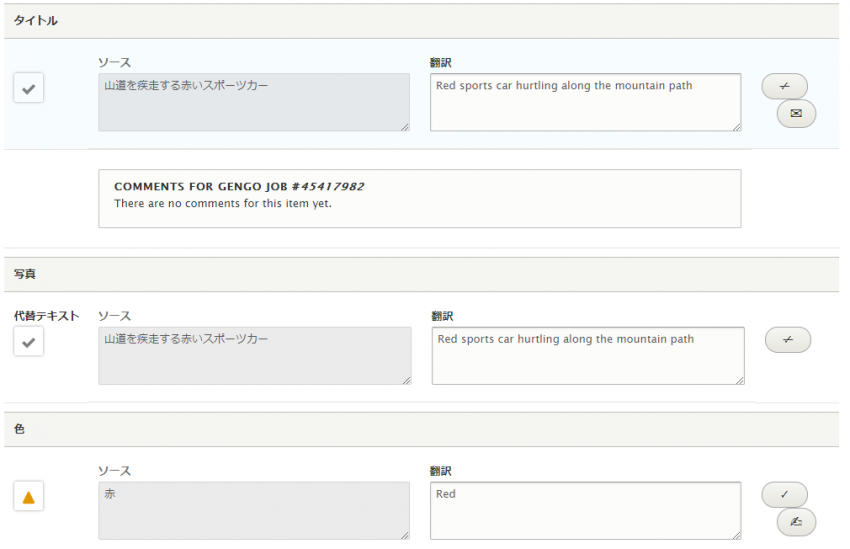The height and width of the screenshot is (549, 850).
Task: Accept the 色 translation with the checkmark button
Action: tap(784, 494)
